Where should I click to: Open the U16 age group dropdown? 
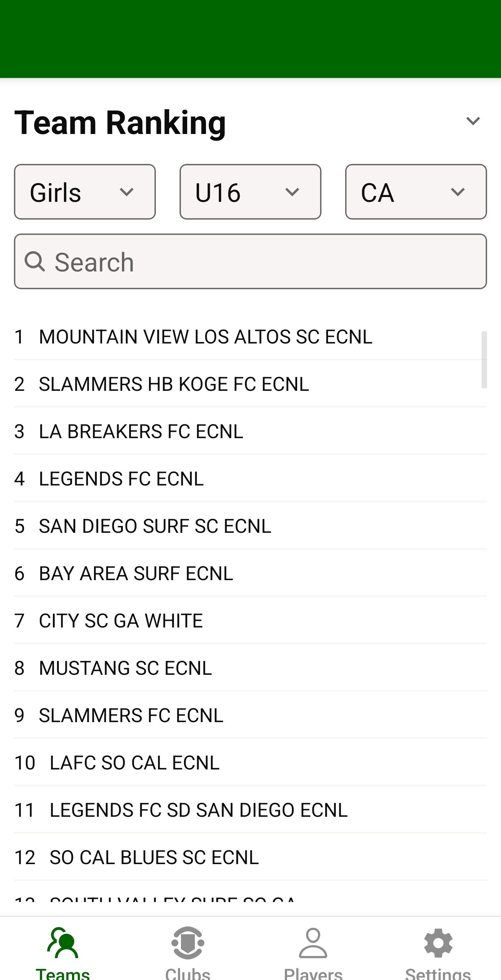click(250, 192)
